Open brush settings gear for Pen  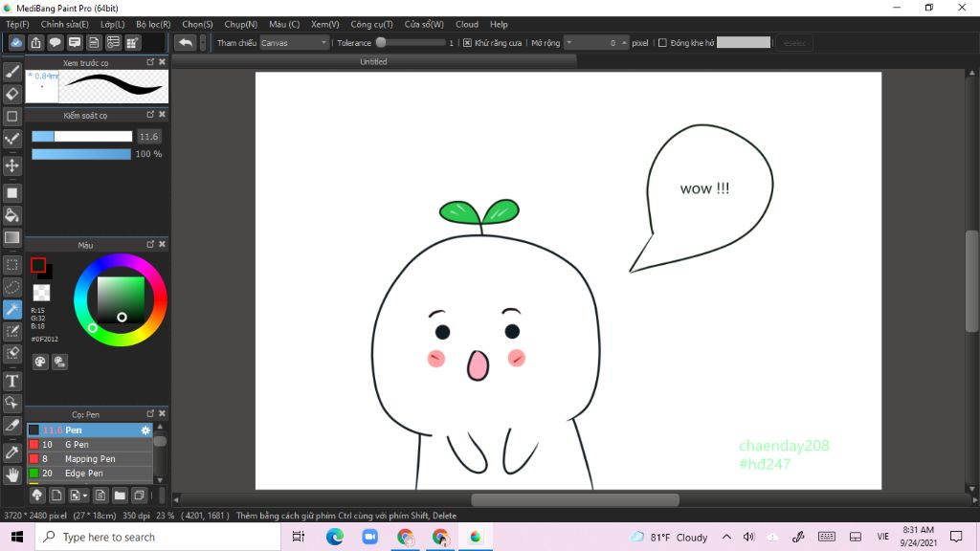(x=145, y=430)
